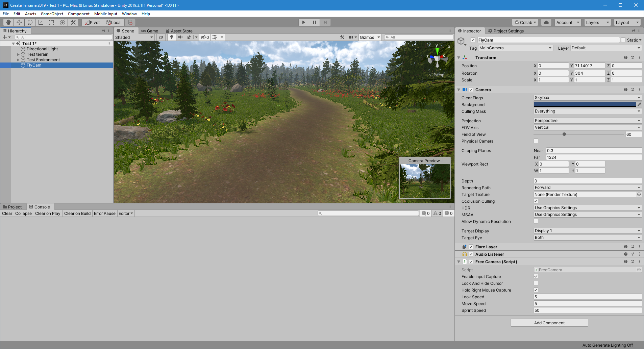Open the Shaded draw mode dropdown
Viewport: 644px width, 349px height.
coord(134,37)
